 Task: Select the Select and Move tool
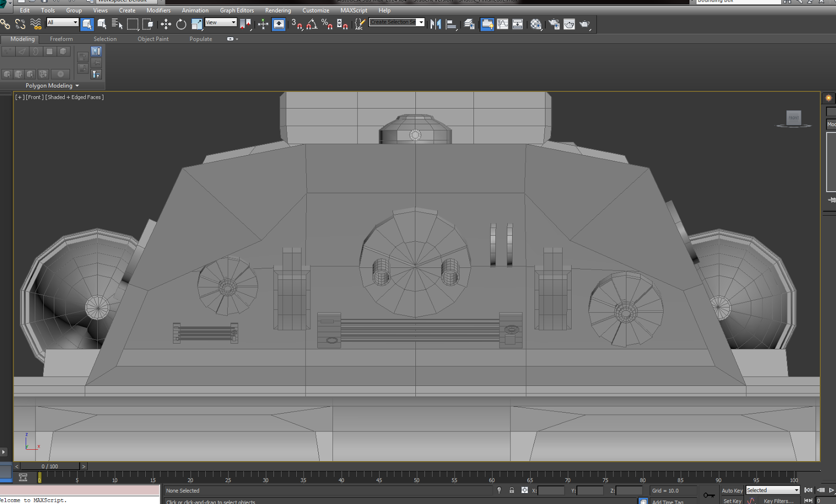click(x=166, y=24)
